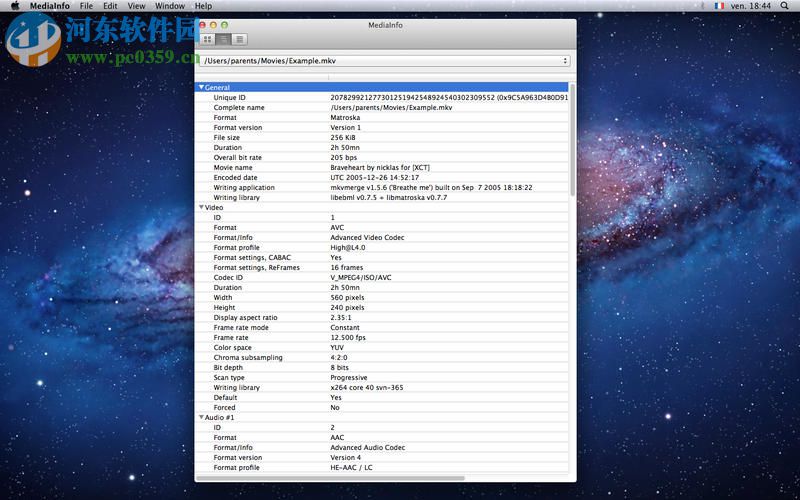
Task: Click the value Version 1
Action: pyautogui.click(x=345, y=128)
